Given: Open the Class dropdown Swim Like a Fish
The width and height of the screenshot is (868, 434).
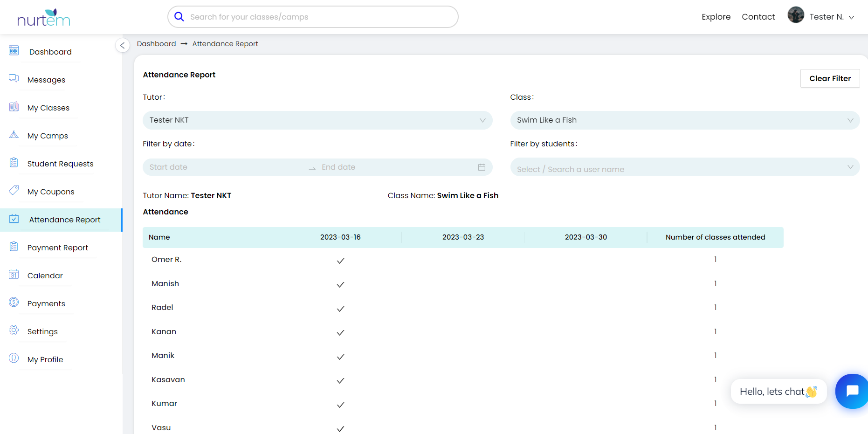Looking at the screenshot, I should (x=684, y=120).
